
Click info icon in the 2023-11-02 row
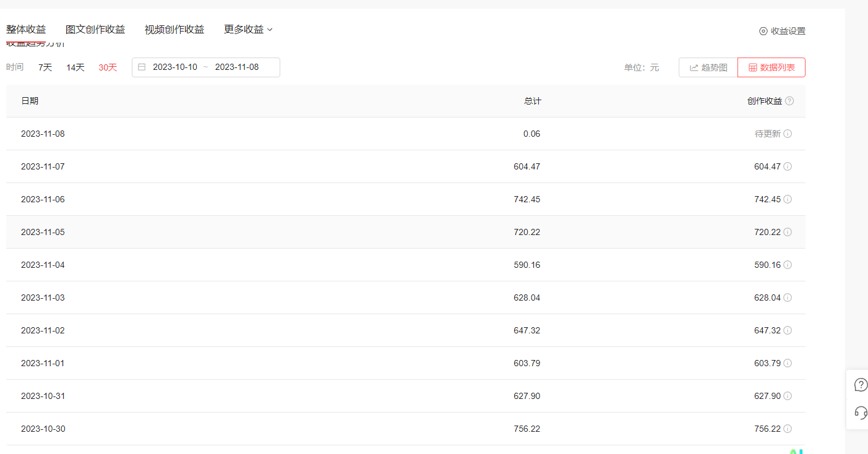(x=788, y=330)
